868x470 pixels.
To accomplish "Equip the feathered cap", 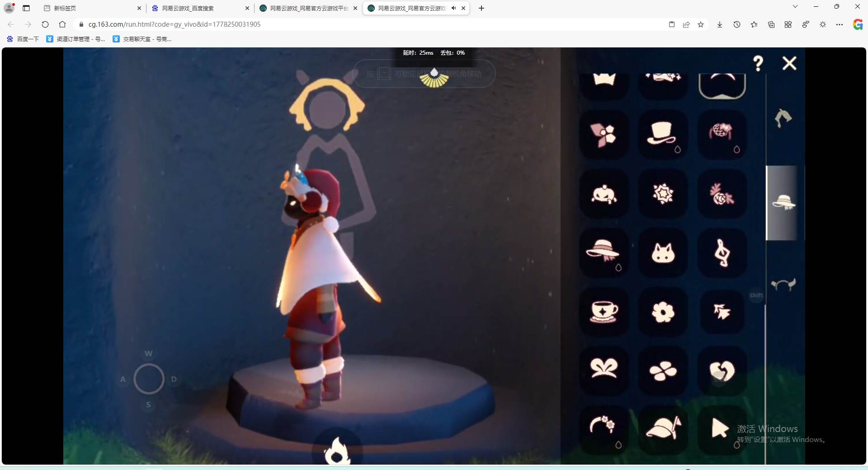I will point(663,429).
